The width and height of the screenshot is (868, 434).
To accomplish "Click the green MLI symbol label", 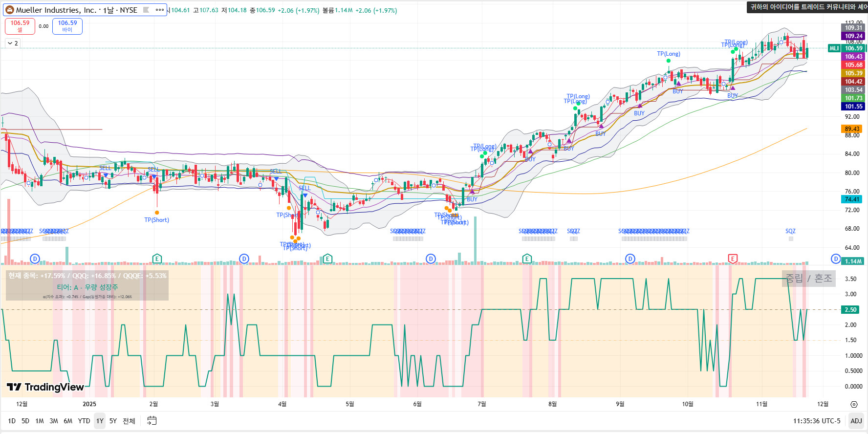I will [834, 48].
